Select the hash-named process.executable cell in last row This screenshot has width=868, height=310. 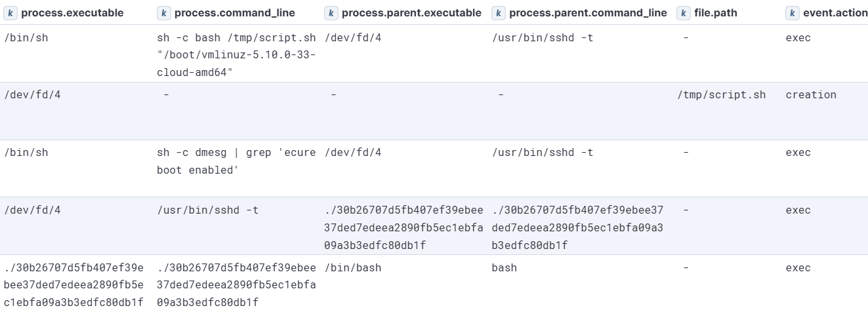coord(73,285)
